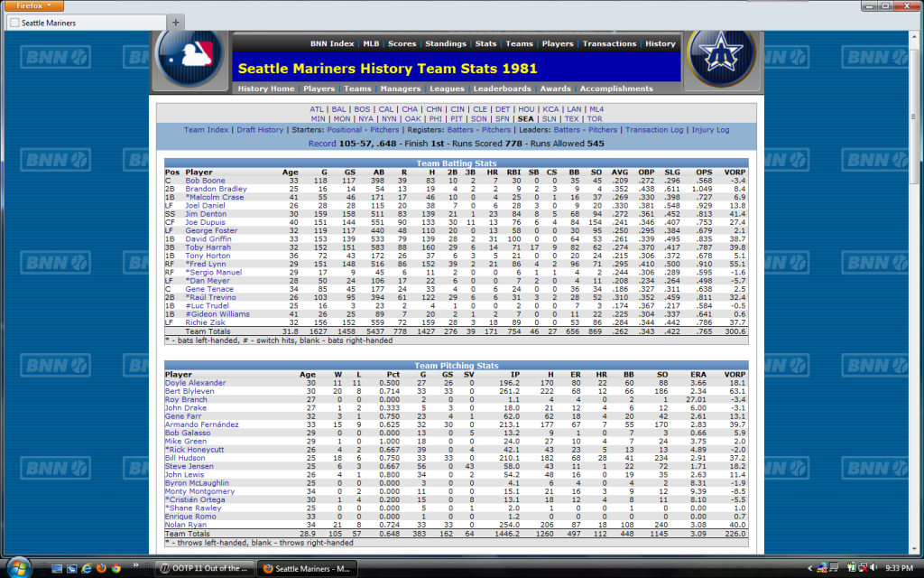924x578 pixels.
Task: Click the Show Desktop Quick Launch icon
Action: (57, 569)
